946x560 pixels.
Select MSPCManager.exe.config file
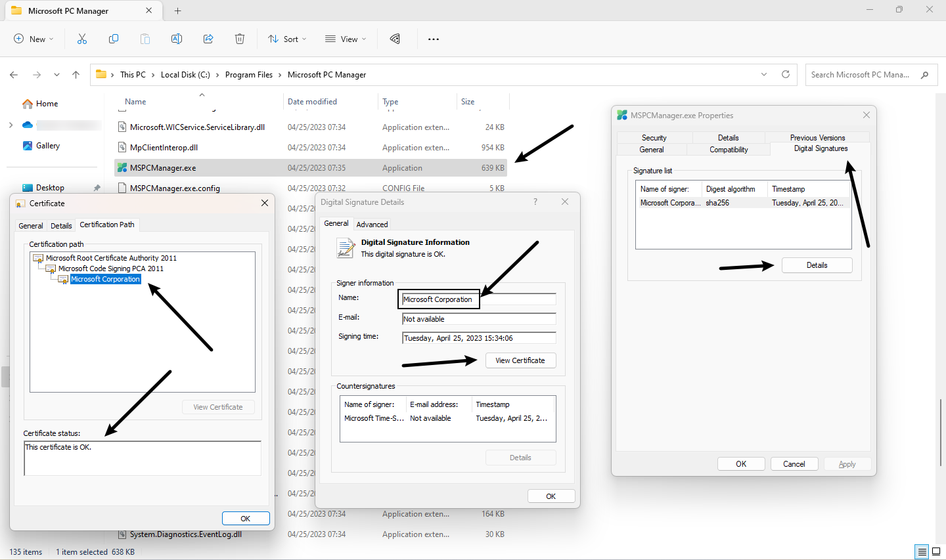[x=175, y=188]
